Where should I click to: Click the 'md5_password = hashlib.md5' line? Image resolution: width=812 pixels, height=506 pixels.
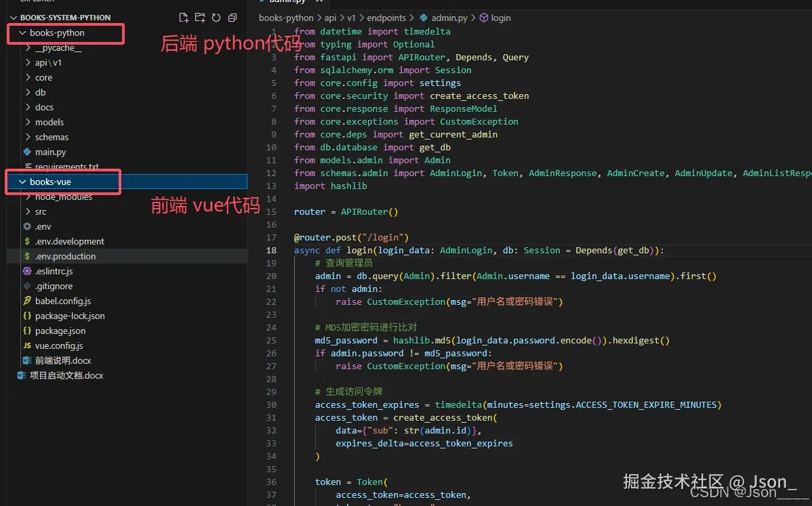[492, 341]
